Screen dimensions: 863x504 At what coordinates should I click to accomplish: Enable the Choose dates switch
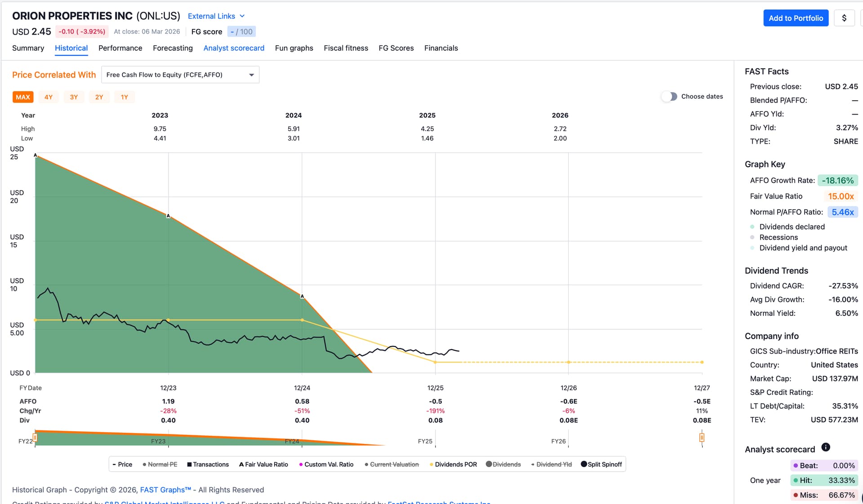click(x=669, y=97)
